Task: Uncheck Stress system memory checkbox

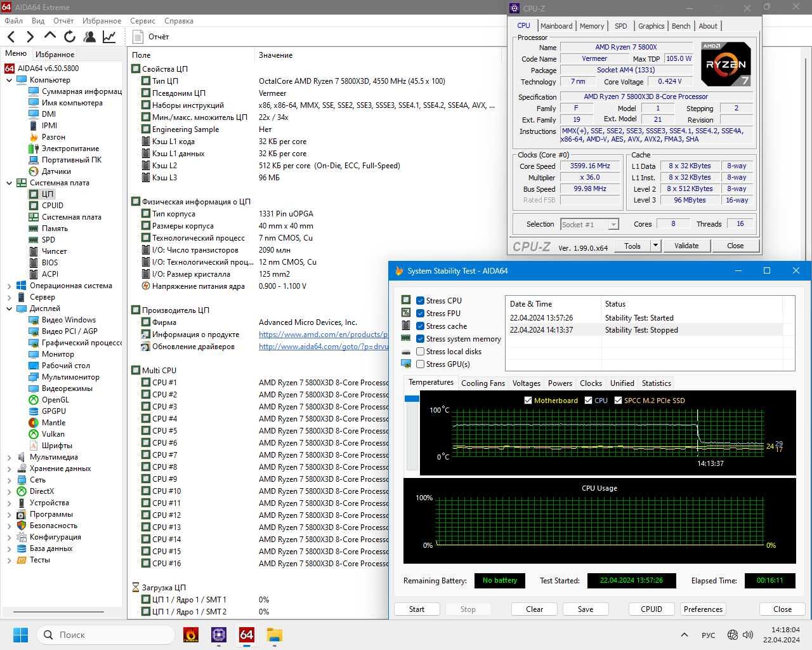Action: tap(420, 339)
